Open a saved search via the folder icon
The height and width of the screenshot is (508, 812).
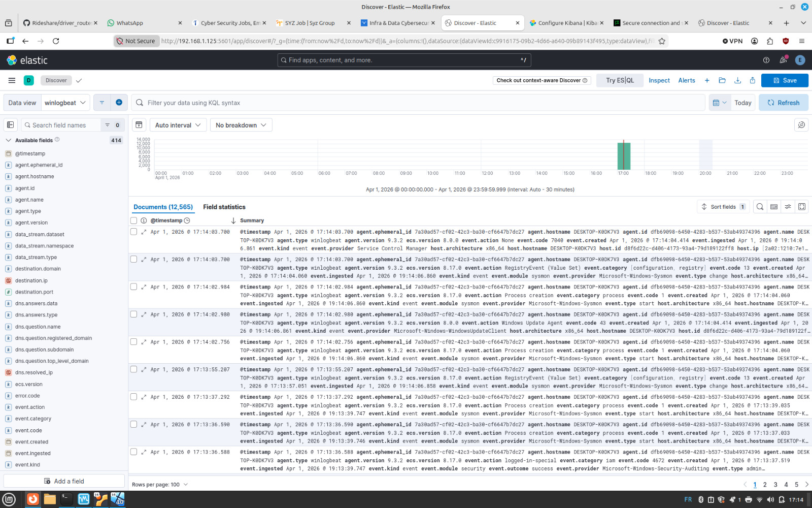click(x=722, y=80)
